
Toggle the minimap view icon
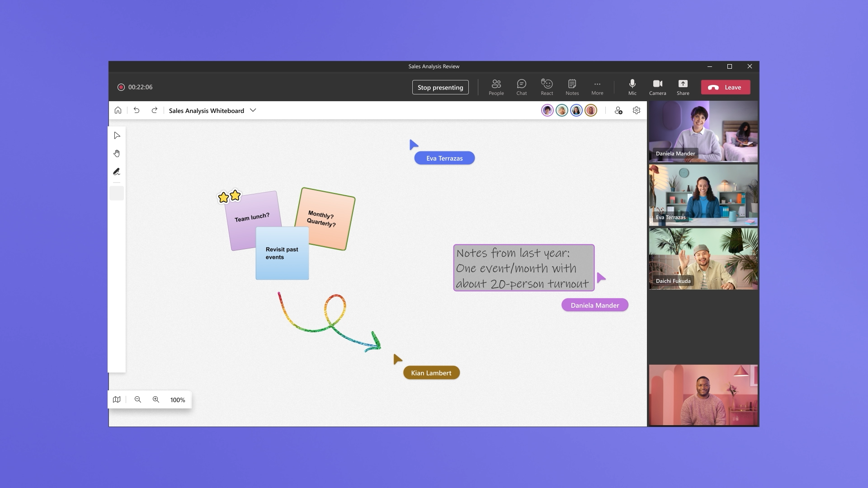tap(117, 399)
